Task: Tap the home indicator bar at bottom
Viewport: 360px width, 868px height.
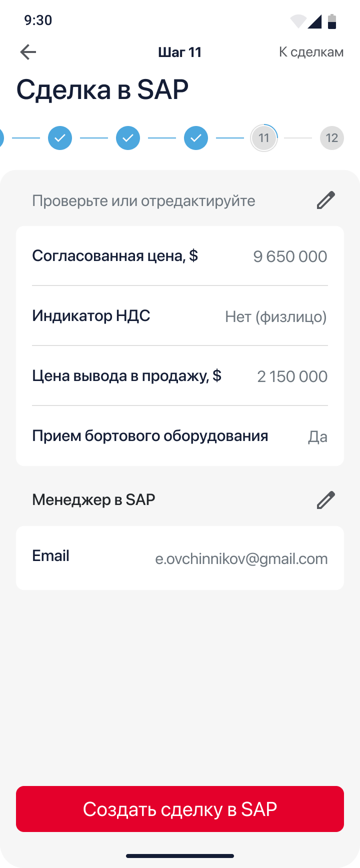Action: pyautogui.click(x=180, y=856)
